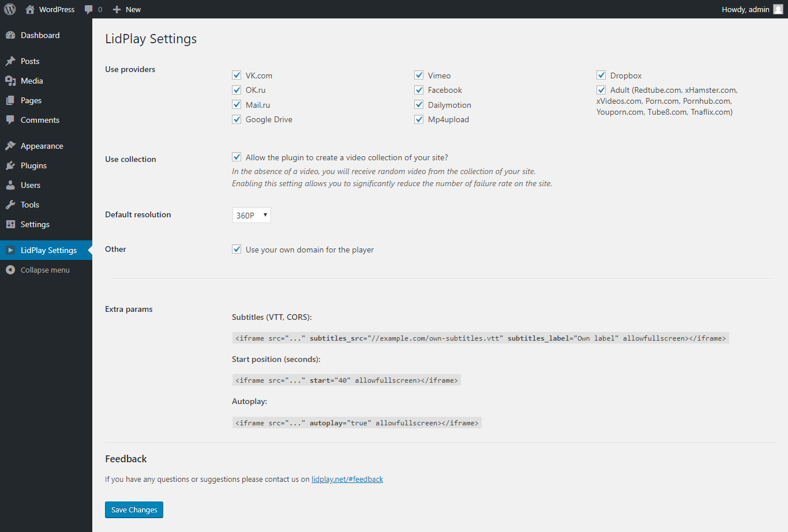Disable the Facebook provider

tap(419, 90)
